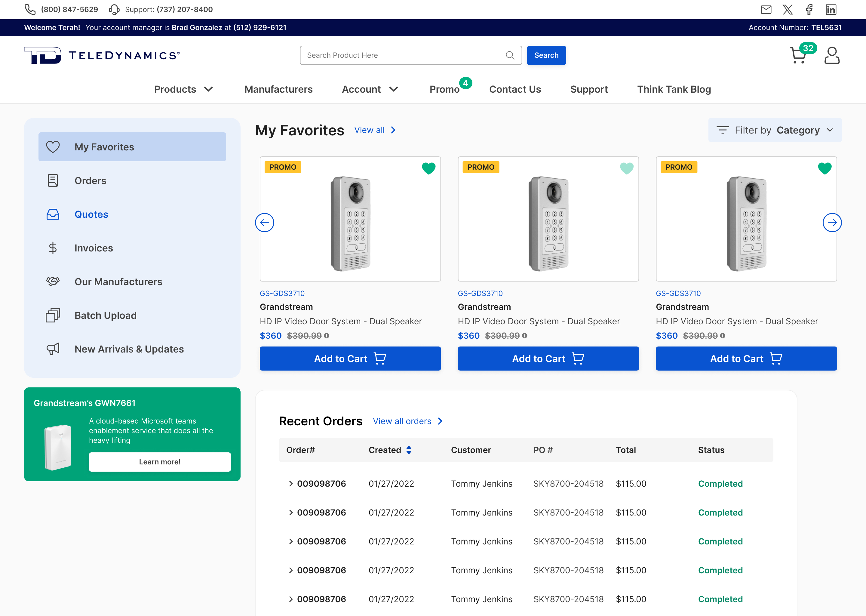The image size is (866, 616).
Task: Open the Filter by Category dropdown
Action: (x=775, y=130)
